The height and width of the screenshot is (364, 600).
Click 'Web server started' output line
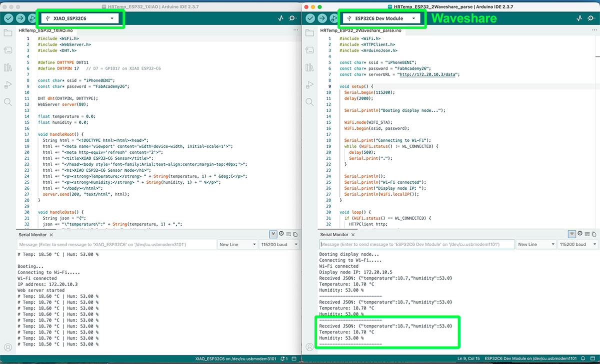click(x=41, y=290)
